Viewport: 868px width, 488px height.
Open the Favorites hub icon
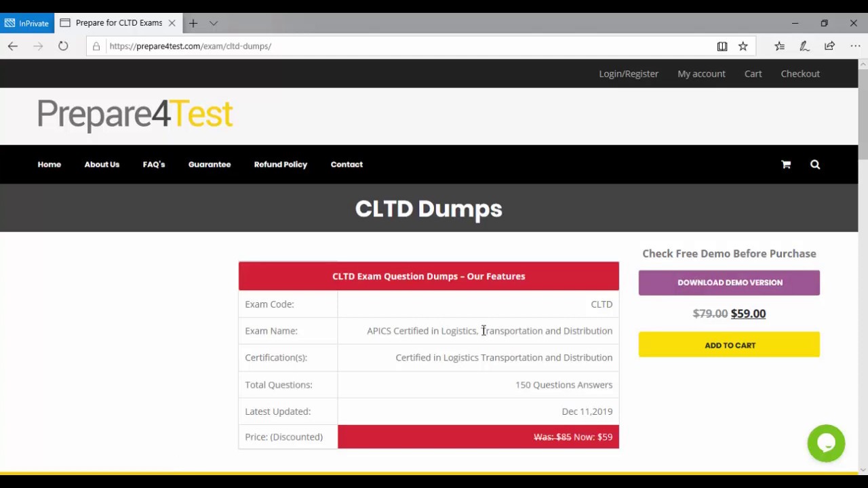(779, 46)
